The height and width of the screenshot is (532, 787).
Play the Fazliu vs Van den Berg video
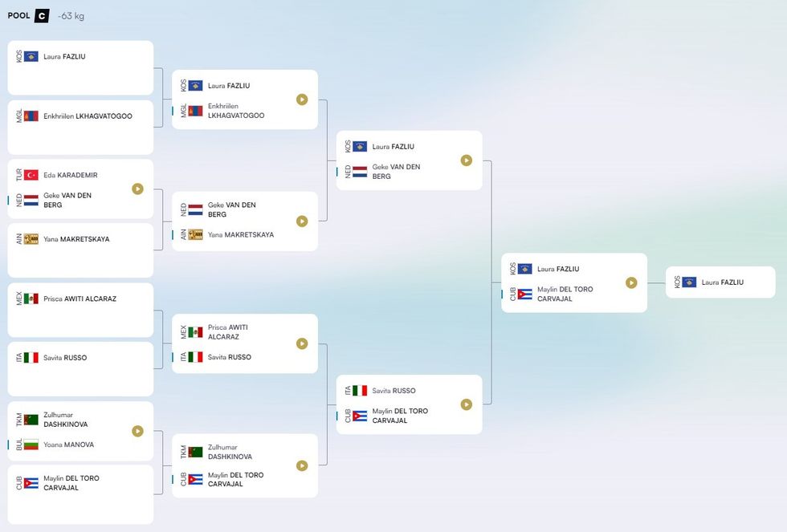(467, 160)
